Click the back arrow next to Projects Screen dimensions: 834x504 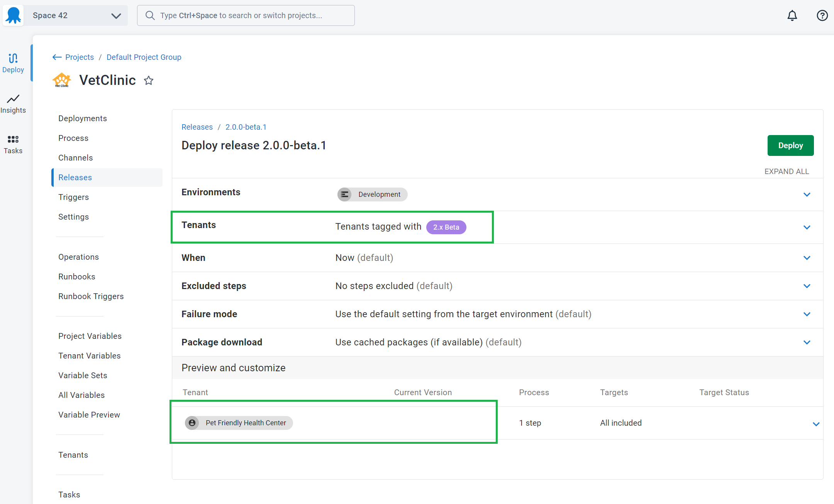(x=57, y=57)
